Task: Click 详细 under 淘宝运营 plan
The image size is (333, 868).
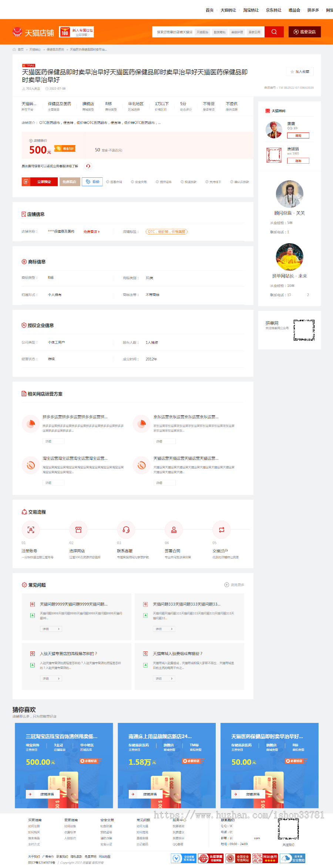Action: coord(53,483)
